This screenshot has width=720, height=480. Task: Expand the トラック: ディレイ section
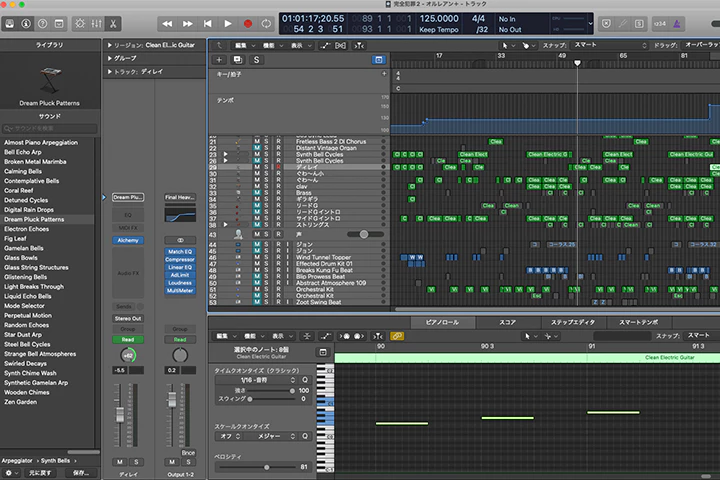pyautogui.click(x=110, y=72)
